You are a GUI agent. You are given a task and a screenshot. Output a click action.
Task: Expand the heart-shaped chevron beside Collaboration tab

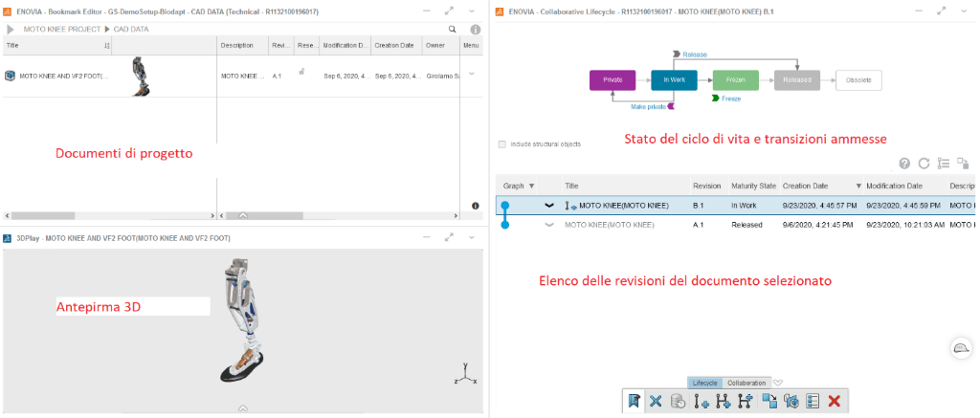(x=777, y=383)
